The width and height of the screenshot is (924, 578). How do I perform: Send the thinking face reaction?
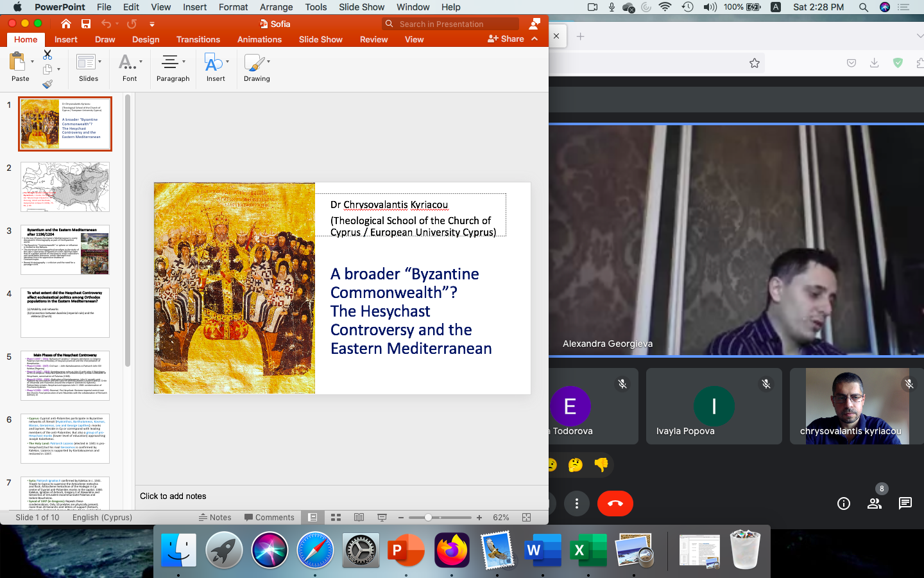tap(576, 464)
